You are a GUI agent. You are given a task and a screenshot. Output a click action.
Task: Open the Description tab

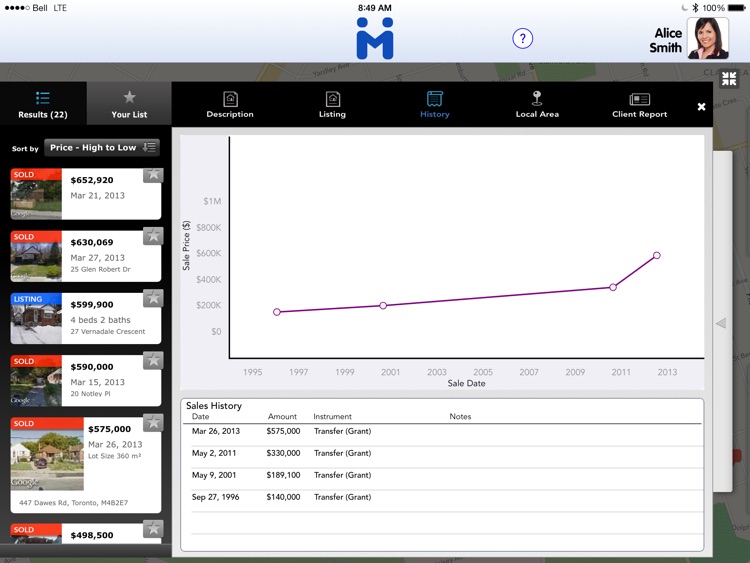(230, 105)
